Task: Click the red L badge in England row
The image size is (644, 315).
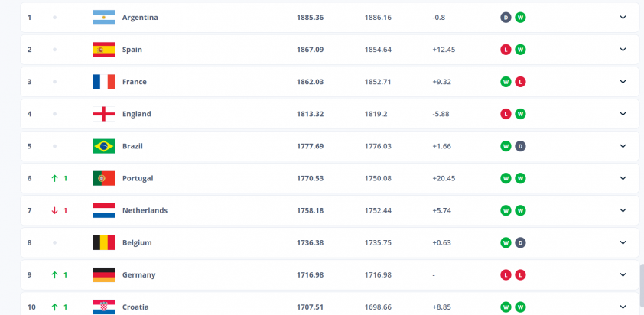Action: (x=506, y=114)
